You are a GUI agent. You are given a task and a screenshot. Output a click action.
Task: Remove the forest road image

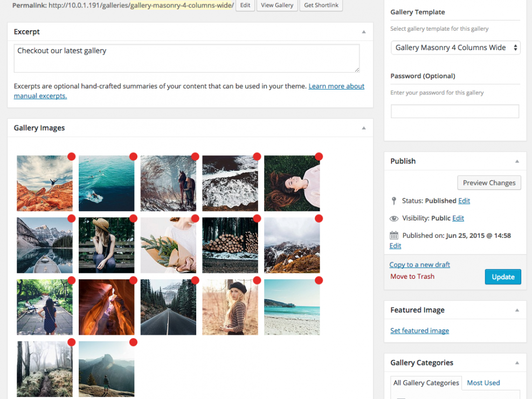click(195, 280)
